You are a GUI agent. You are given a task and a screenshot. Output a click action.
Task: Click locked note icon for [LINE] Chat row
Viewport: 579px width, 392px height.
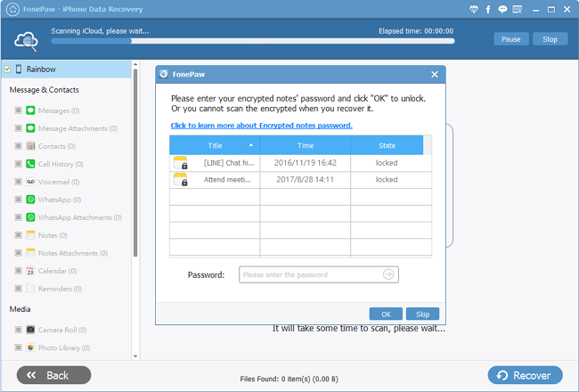coord(181,163)
